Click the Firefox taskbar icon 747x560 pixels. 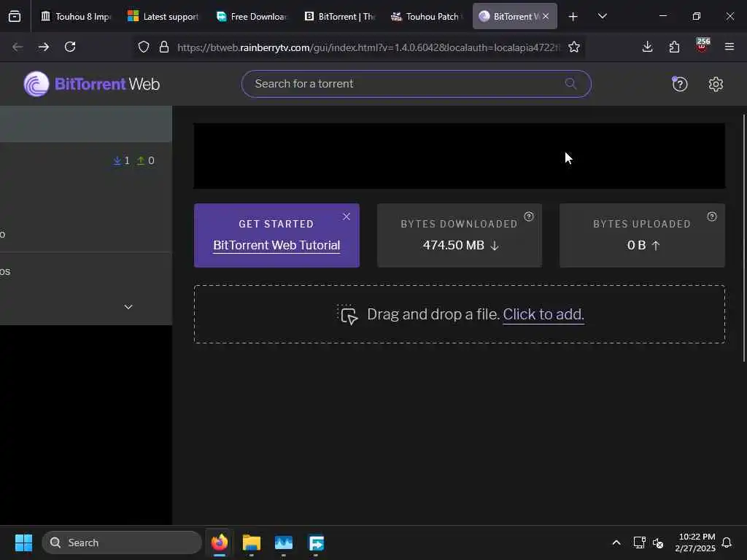coord(219,542)
